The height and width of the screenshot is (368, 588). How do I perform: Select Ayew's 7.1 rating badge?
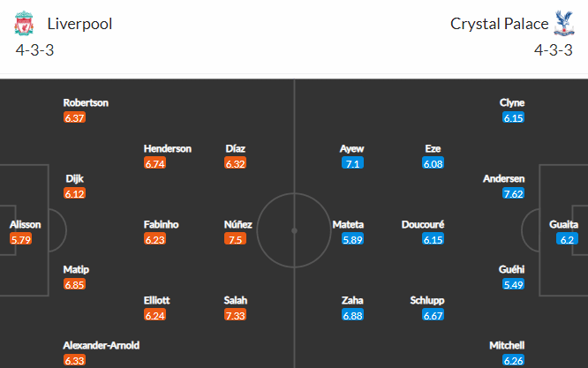pyautogui.click(x=352, y=163)
